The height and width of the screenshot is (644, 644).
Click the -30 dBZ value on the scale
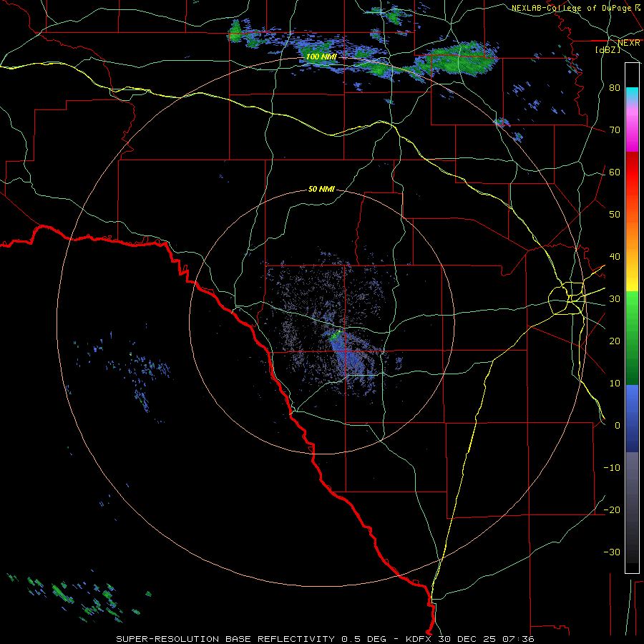click(612, 552)
